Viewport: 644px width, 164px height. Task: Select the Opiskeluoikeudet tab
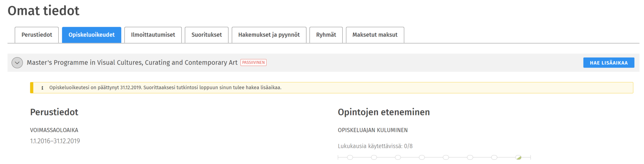click(92, 35)
